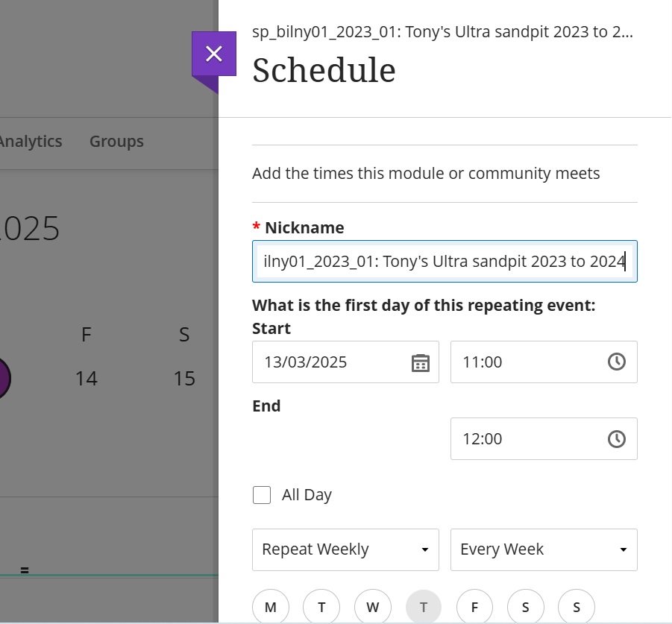This screenshot has width=672, height=624.
Task: Click the Nickname text input field
Action: 445,262
